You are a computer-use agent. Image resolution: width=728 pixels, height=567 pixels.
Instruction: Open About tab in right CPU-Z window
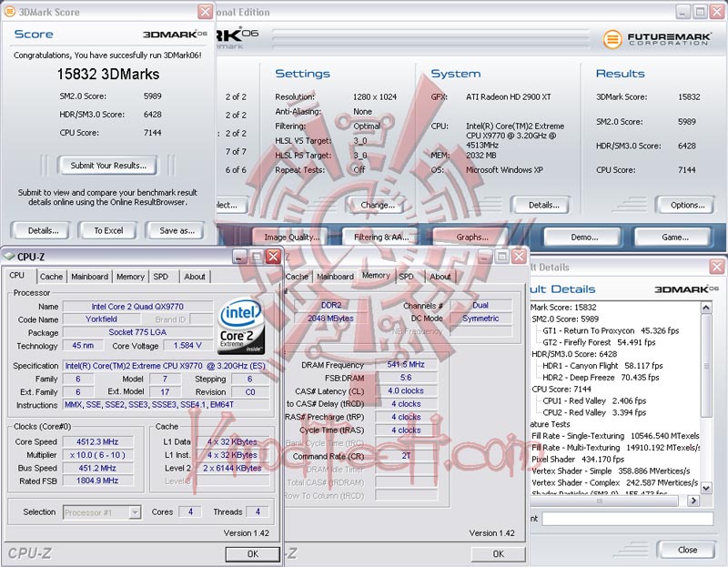[x=440, y=277]
